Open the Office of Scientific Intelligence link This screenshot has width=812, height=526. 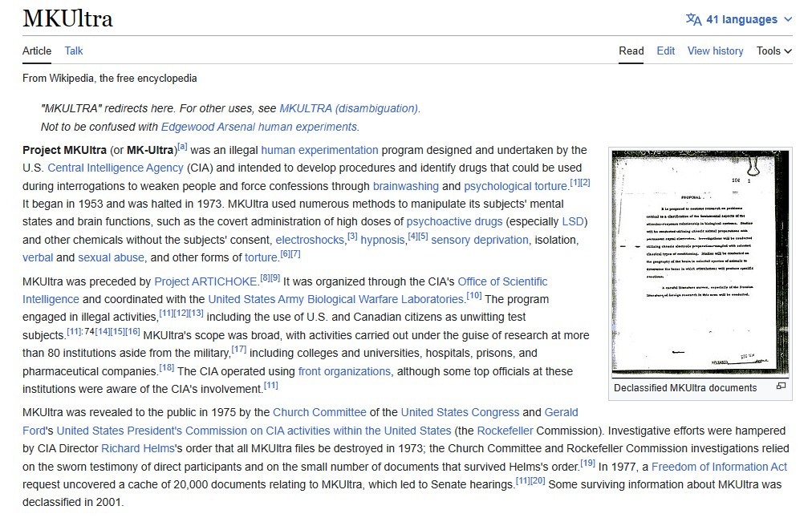502,281
